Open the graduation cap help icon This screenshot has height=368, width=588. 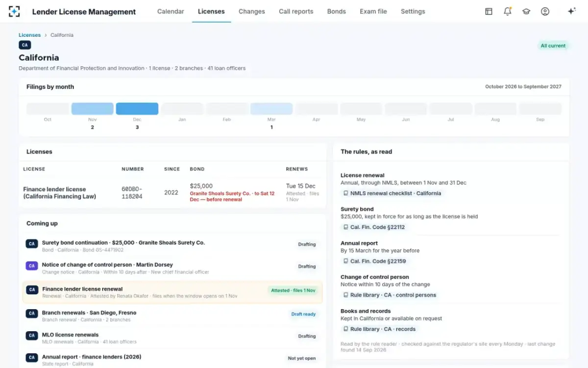[x=526, y=11]
